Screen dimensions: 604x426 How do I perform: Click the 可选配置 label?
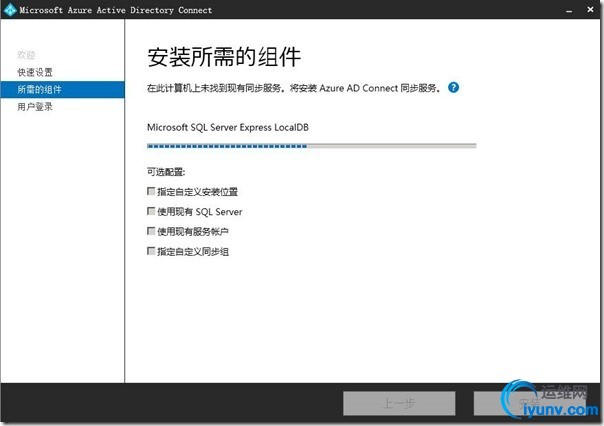(166, 172)
